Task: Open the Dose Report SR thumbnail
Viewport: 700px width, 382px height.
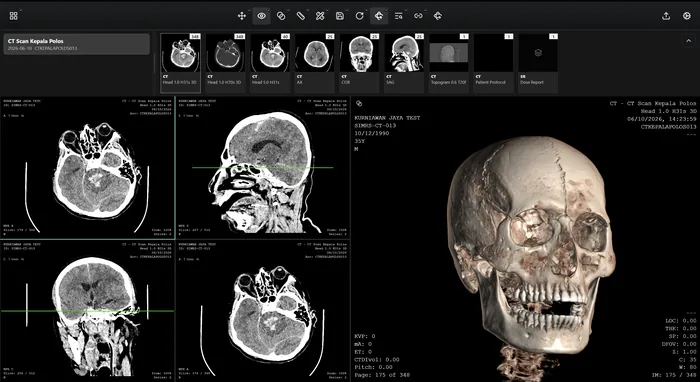Action: tap(538, 62)
